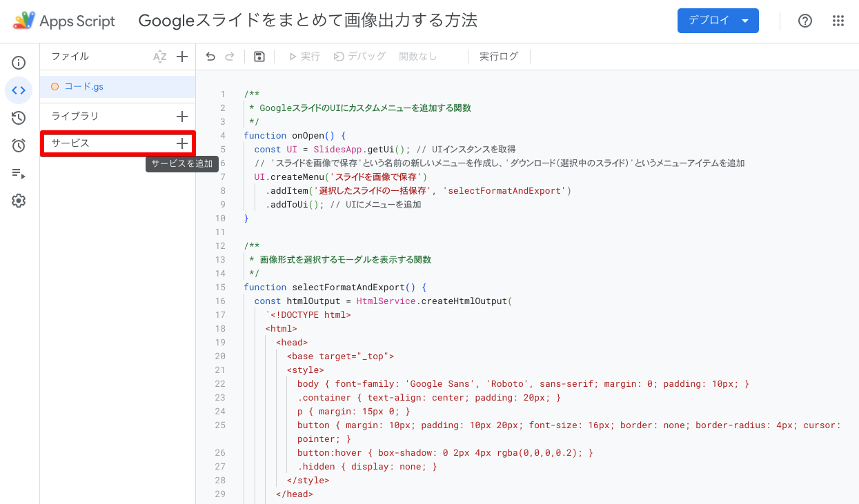This screenshot has width=859, height=504.
Task: Open the Triggers alarm clock icon
Action: coord(19,145)
